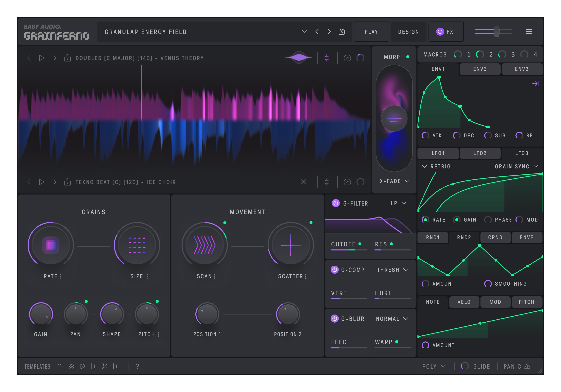Screen dimensions: 561x392
Task: Toggle the G-Filter power button
Action: click(336, 203)
